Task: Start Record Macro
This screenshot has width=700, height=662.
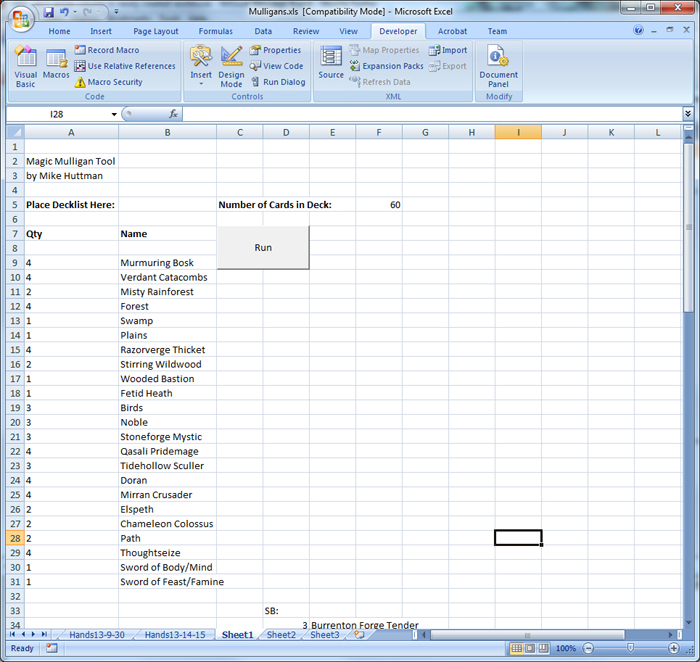Action: click(x=107, y=50)
